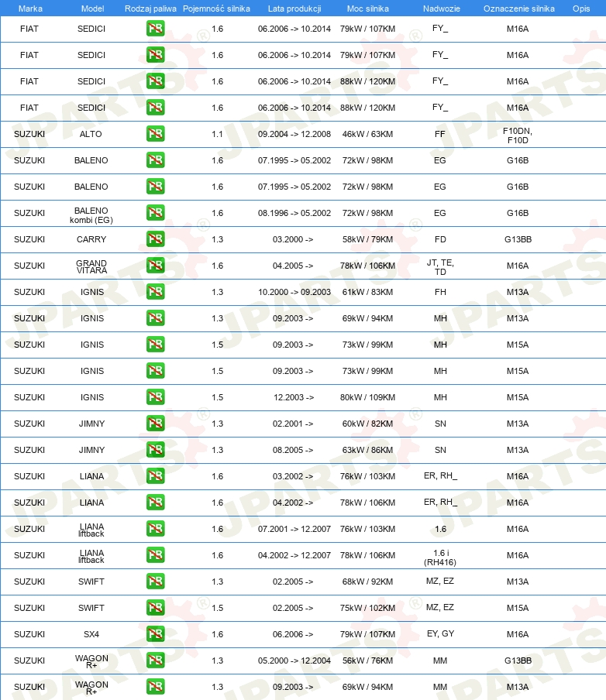Click the fuel icon in the JIMNY 60kW / 82KM row

point(156,424)
